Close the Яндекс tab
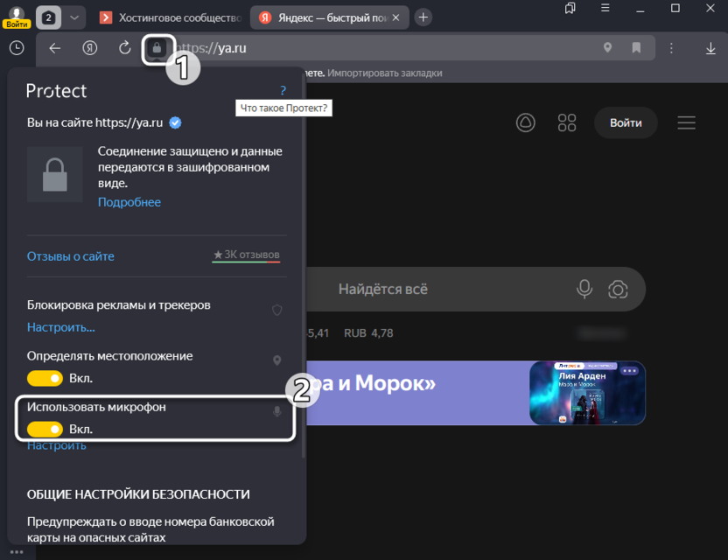The width and height of the screenshot is (728, 560). [x=395, y=17]
